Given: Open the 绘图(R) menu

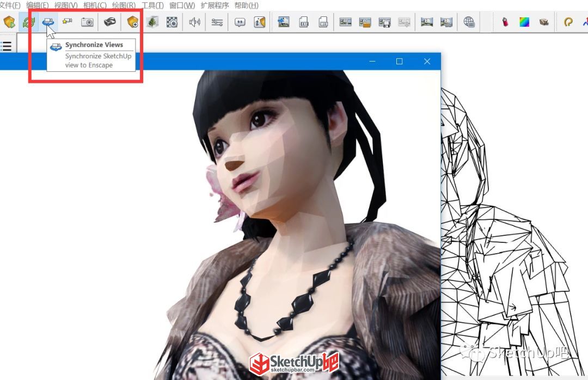Looking at the screenshot, I should (124, 5).
